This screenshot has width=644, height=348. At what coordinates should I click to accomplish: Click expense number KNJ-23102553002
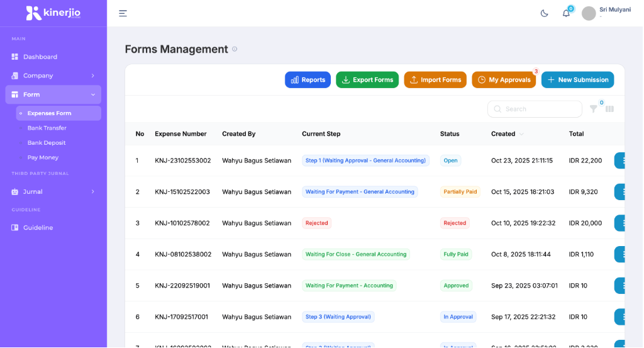coord(183,160)
